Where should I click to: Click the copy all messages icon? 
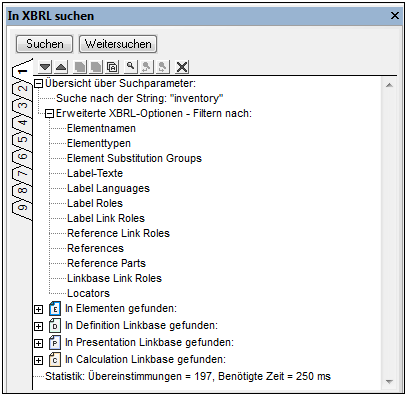pos(113,67)
